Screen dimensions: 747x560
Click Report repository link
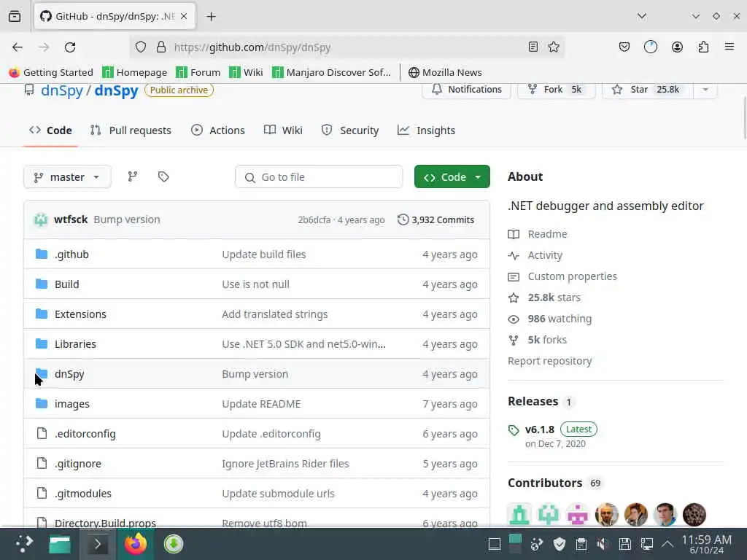click(x=550, y=361)
